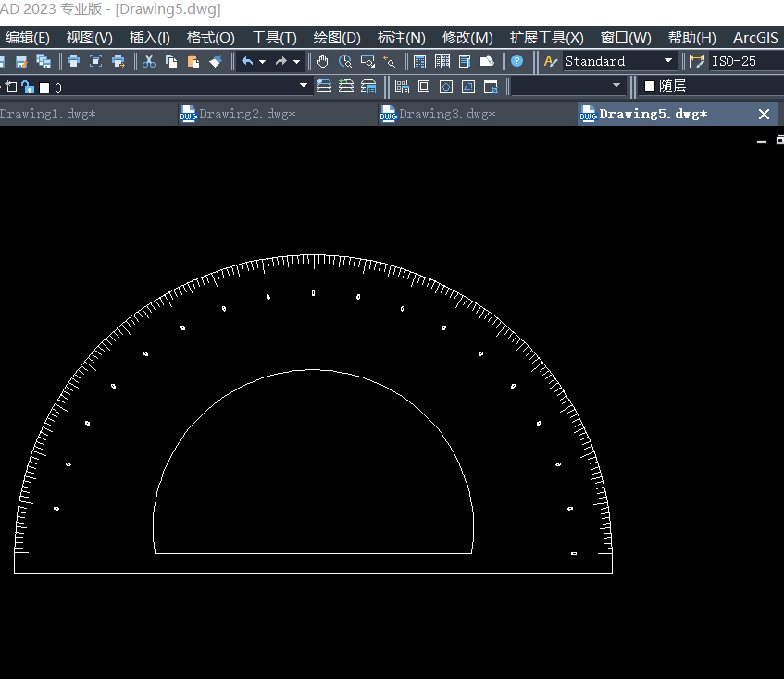Image resolution: width=784 pixels, height=679 pixels.
Task: Toggle layer 0 freeze in viewport icon
Action: (x=11, y=87)
